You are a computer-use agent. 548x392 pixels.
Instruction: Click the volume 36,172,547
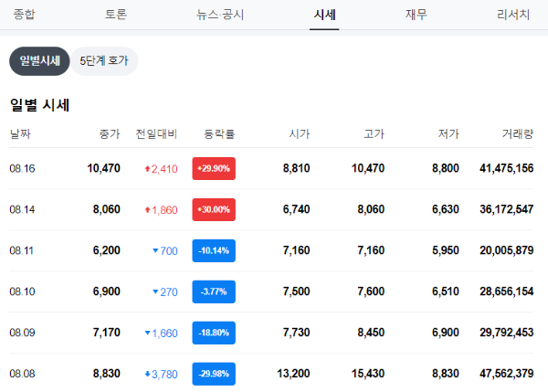(x=506, y=209)
